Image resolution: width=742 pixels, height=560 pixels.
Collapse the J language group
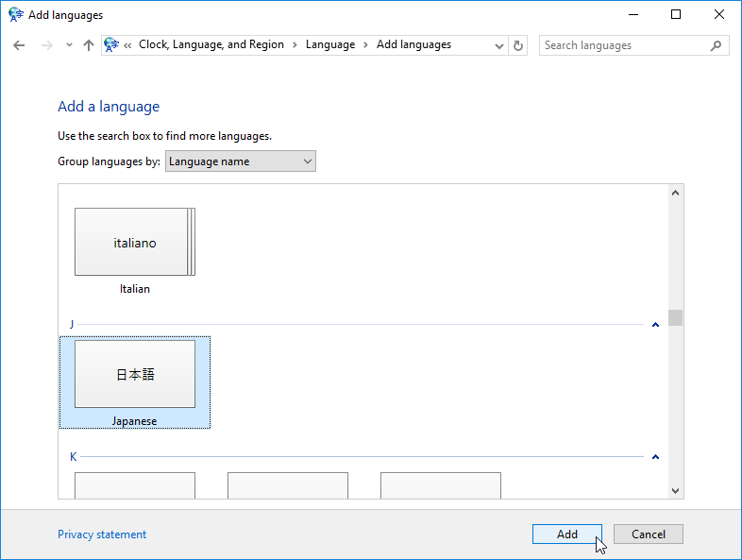[655, 325]
